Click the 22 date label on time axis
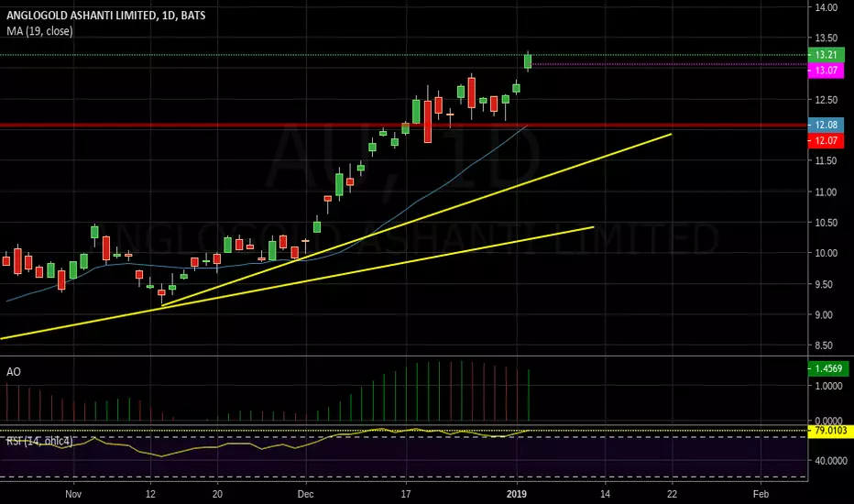Image resolution: width=854 pixels, height=504 pixels. click(672, 494)
